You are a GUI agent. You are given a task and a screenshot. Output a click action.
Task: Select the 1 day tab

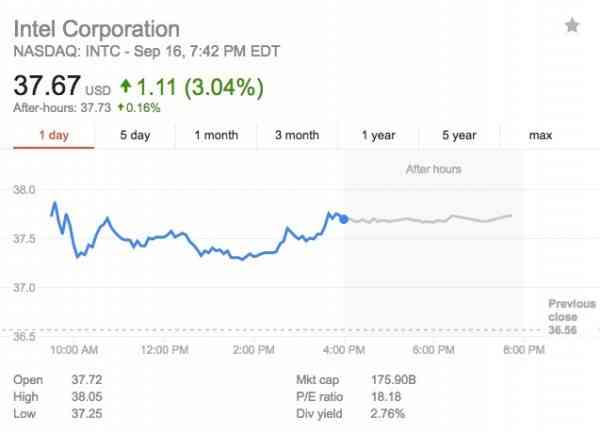point(55,136)
